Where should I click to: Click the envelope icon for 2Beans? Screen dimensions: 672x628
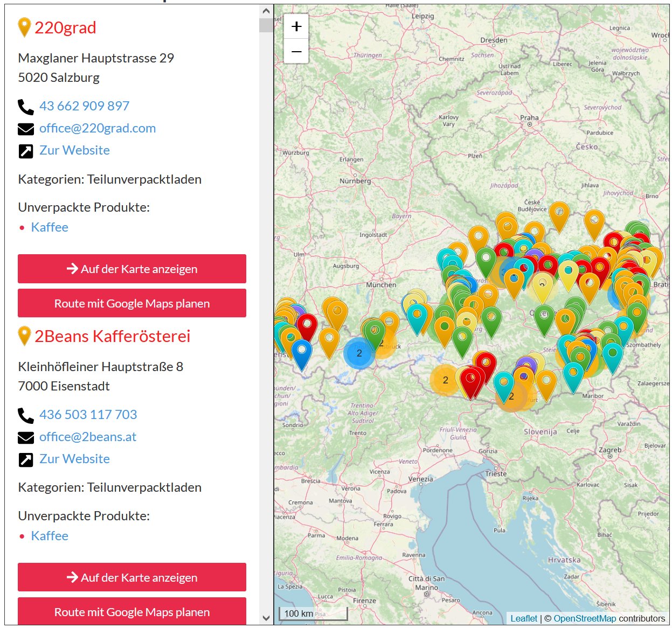pos(26,437)
